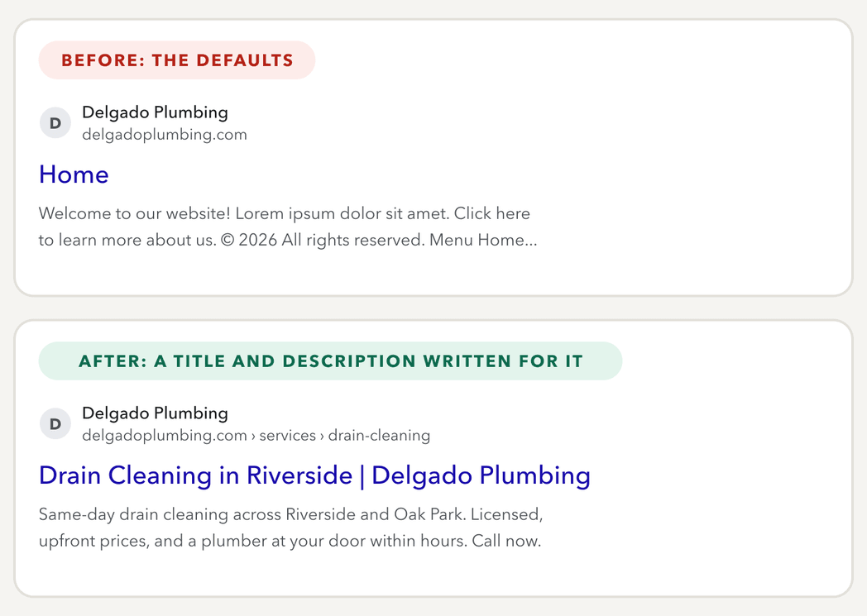
Task: Click the "Before: The Defaults" red badge
Action: tap(177, 60)
